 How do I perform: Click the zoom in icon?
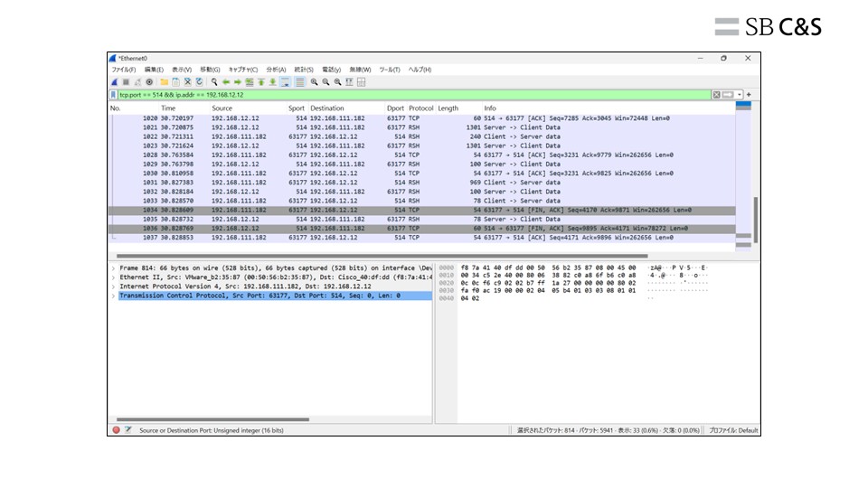pyautogui.click(x=314, y=82)
